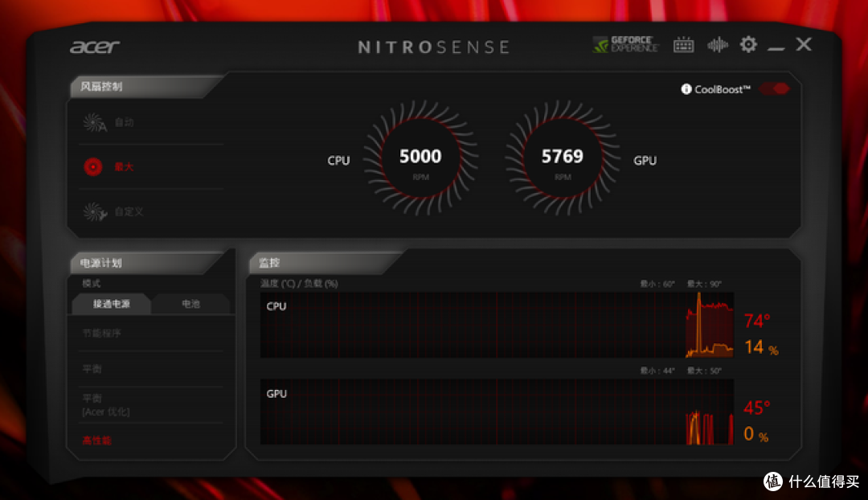Click the NITROSENSE title text
868x500 pixels.
[433, 47]
